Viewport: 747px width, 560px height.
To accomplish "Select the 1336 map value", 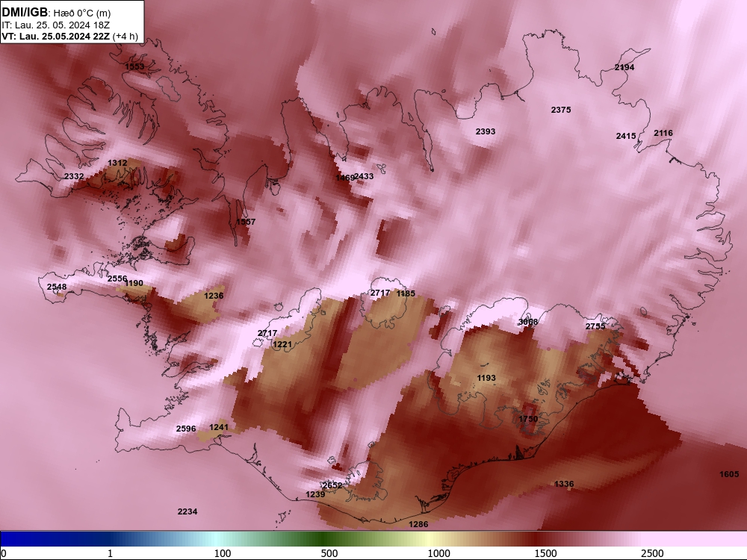I will [564, 485].
